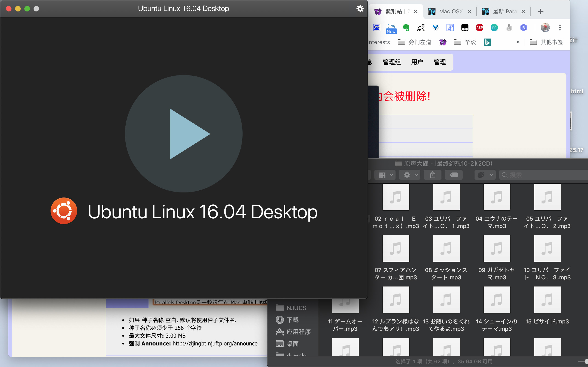The image size is (588, 367).
Task: Start the Ubuntu virtual machine with the play button
Action: pos(184,134)
